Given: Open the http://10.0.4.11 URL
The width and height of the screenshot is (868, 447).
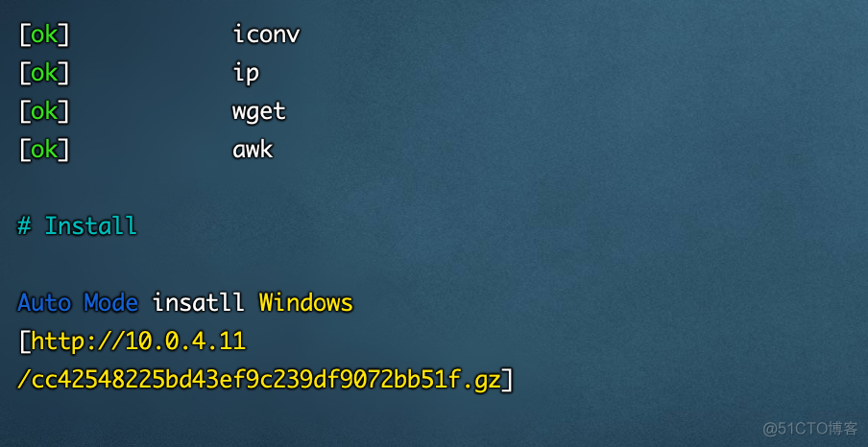Looking at the screenshot, I should click(x=138, y=341).
